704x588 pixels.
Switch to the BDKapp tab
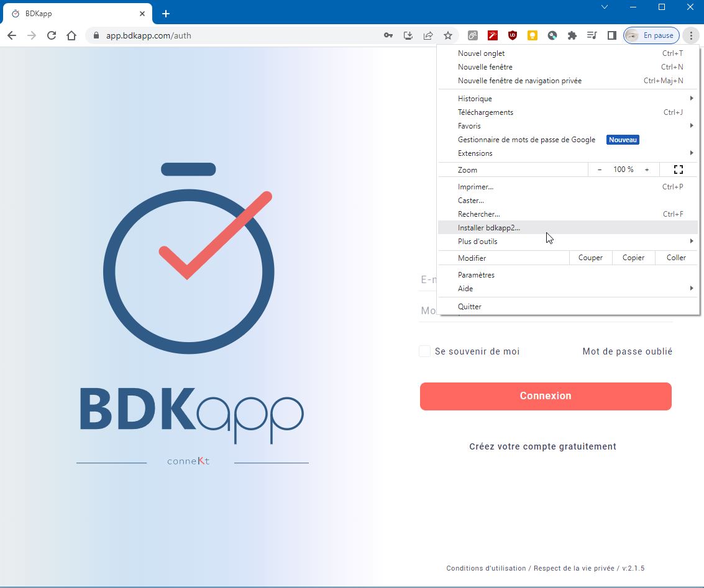77,14
